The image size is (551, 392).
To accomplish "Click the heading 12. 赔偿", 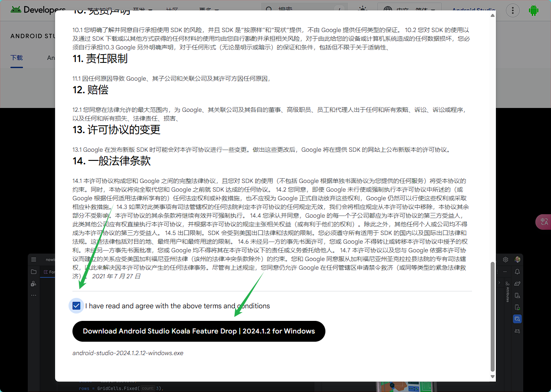I will click(91, 90).
